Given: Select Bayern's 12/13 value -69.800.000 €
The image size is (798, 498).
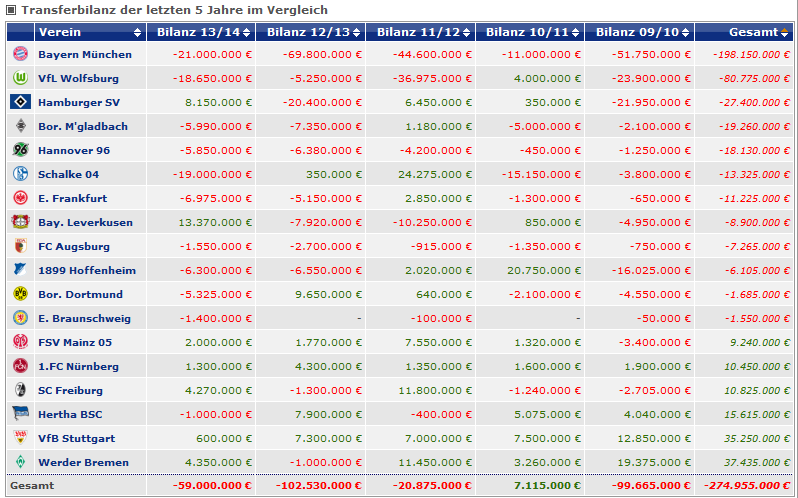Looking at the screenshot, I should [x=322, y=54].
